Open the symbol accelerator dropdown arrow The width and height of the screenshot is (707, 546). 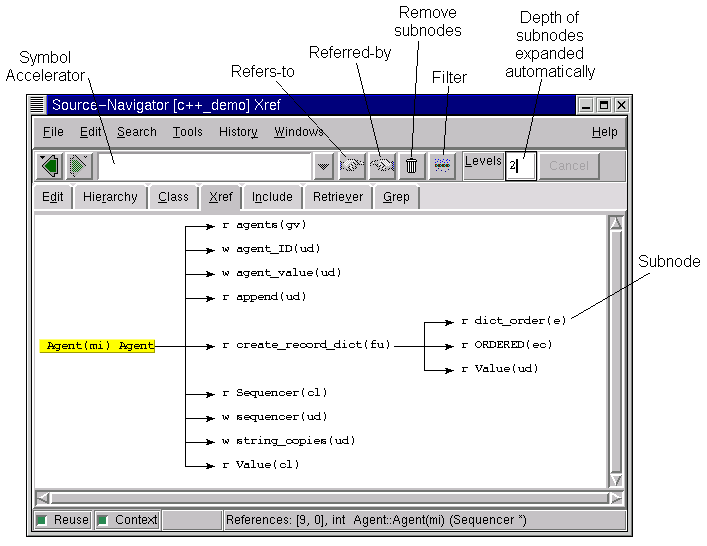click(323, 166)
